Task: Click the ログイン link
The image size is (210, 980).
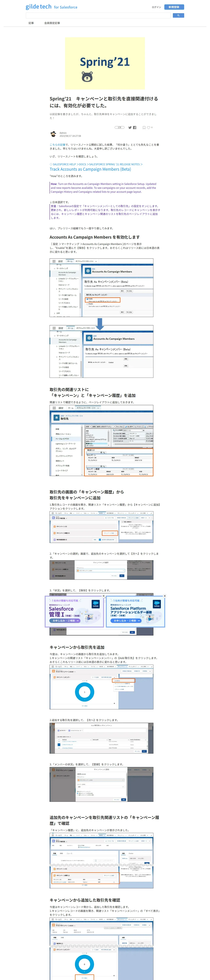Action: click(x=156, y=7)
